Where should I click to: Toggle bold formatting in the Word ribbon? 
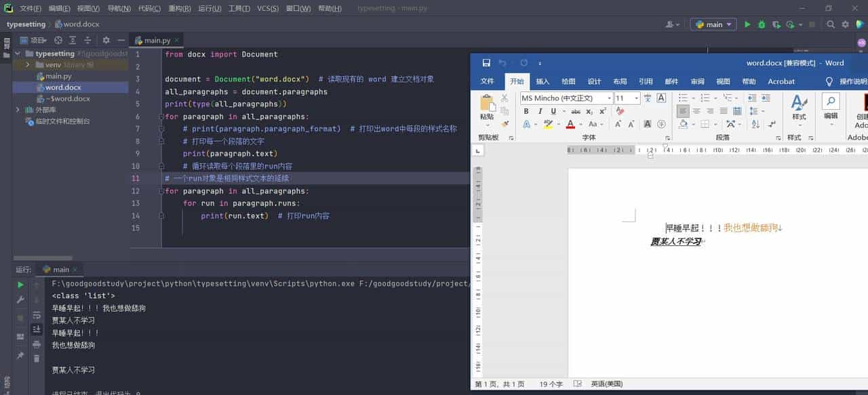526,110
